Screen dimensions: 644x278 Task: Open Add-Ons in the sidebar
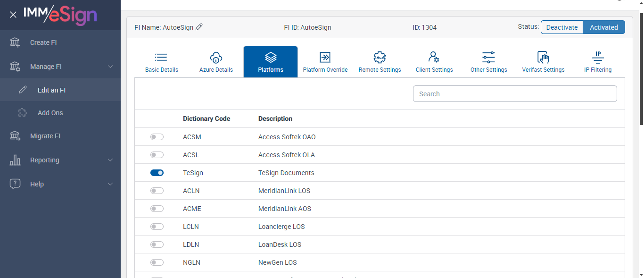50,113
